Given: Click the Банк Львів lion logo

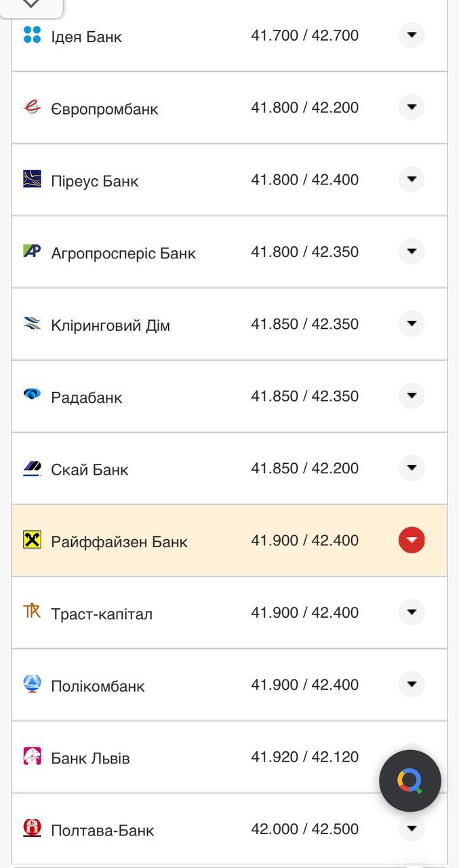Looking at the screenshot, I should [x=32, y=756].
